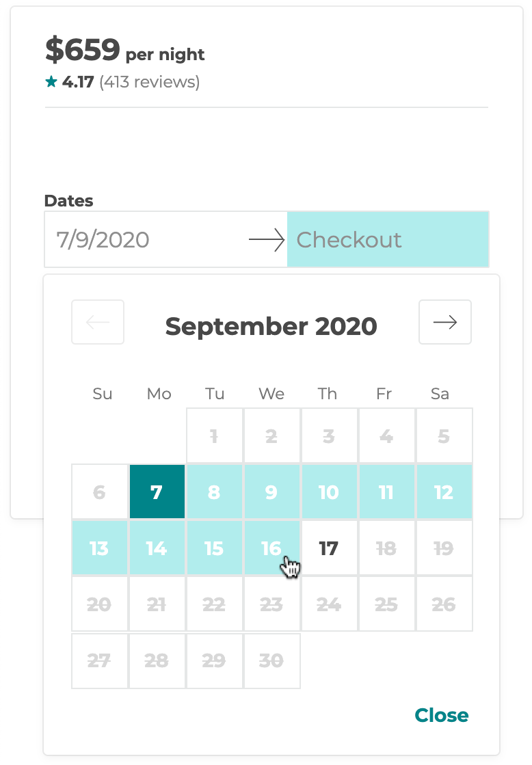The width and height of the screenshot is (532, 765).
Task: Click the previous month arrow
Action: (x=98, y=321)
